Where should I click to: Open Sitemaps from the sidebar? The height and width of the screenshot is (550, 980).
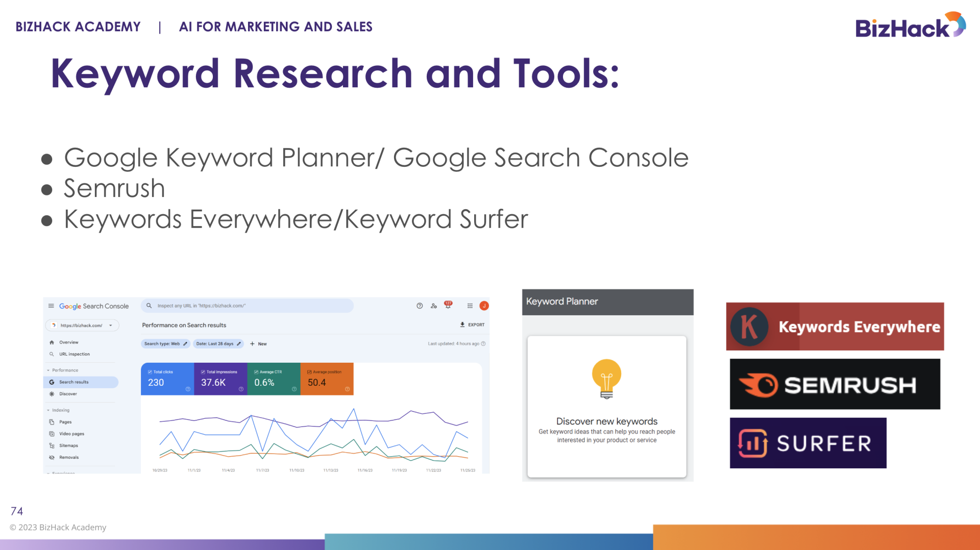coord(68,445)
